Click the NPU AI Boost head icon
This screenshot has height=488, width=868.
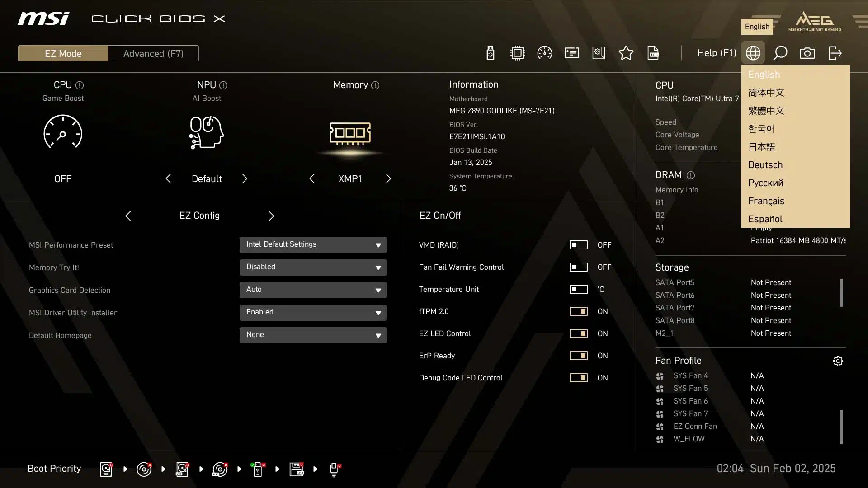[207, 132]
